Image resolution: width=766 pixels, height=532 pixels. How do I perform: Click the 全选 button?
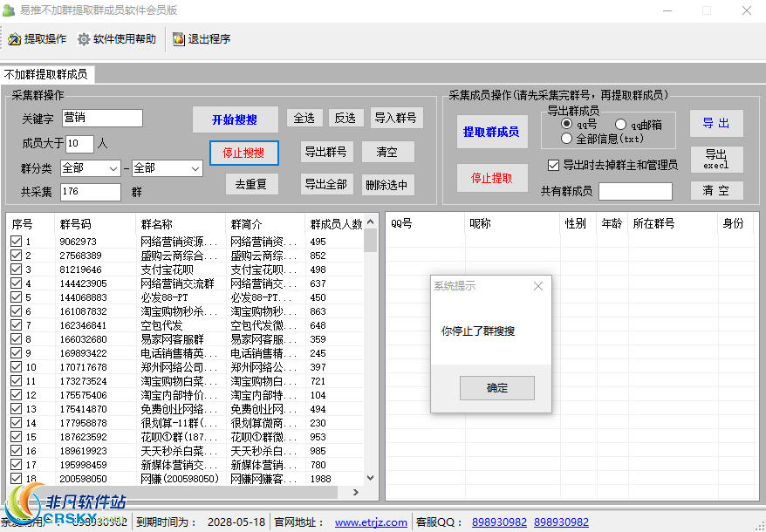(304, 118)
